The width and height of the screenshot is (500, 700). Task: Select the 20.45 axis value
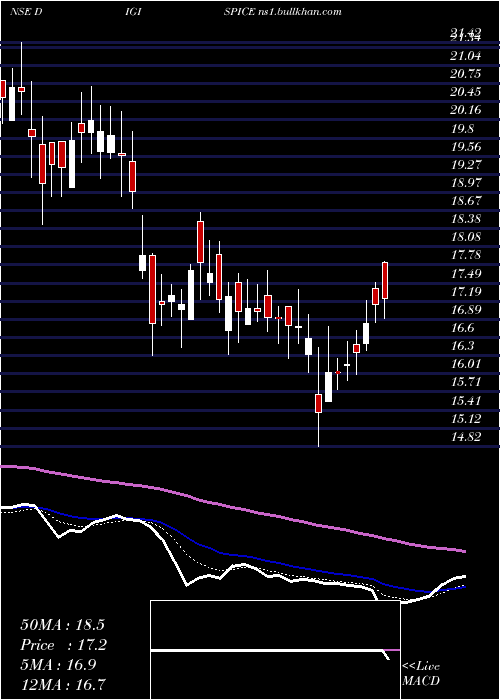pos(466,92)
